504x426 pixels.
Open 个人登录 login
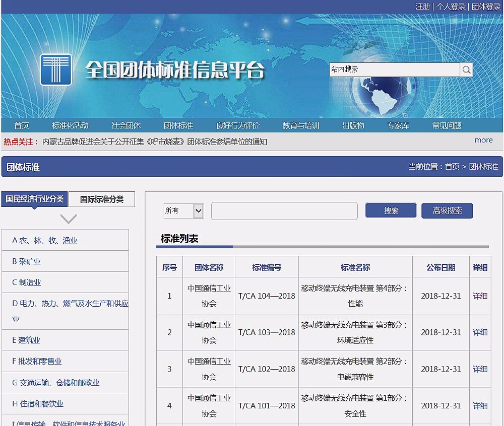451,7
